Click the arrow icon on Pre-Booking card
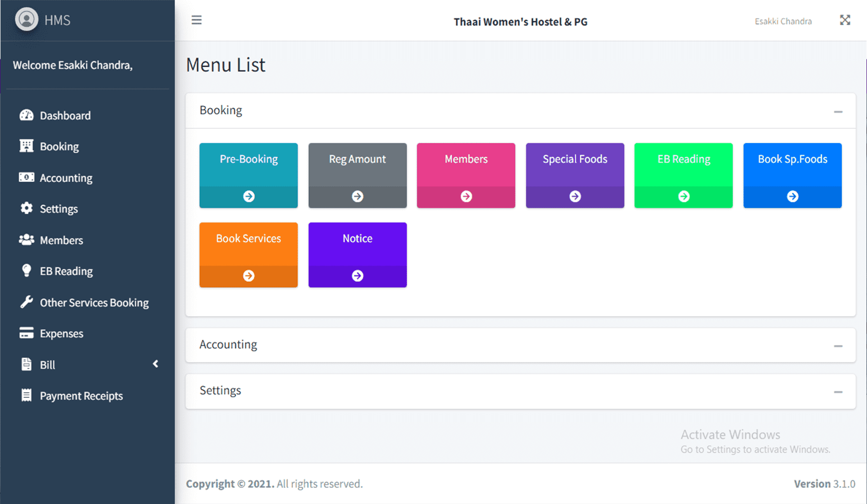Viewport: 867px width, 504px height. pos(249,196)
